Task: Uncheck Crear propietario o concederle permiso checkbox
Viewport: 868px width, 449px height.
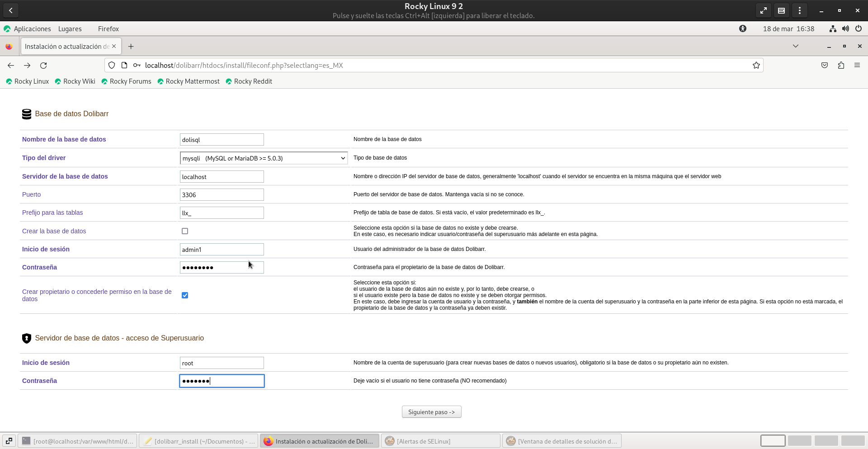Action: tap(185, 295)
